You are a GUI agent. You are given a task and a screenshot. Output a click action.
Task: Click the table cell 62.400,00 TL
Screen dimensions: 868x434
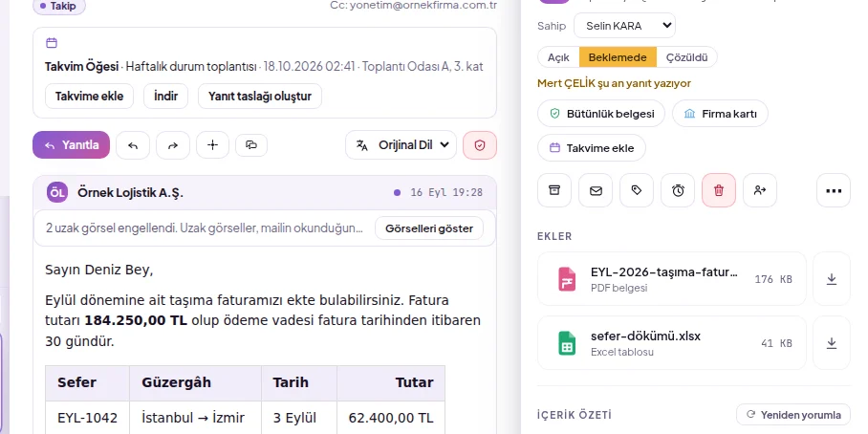391,418
